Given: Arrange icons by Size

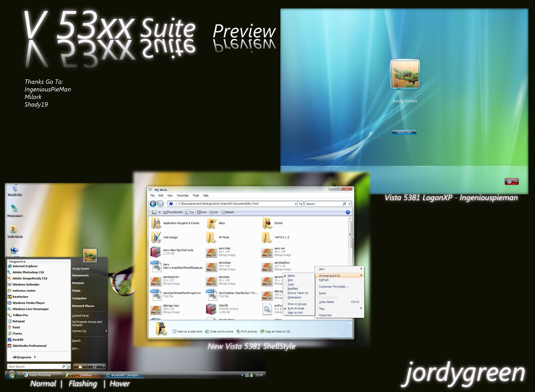Looking at the screenshot, I should coord(290,280).
